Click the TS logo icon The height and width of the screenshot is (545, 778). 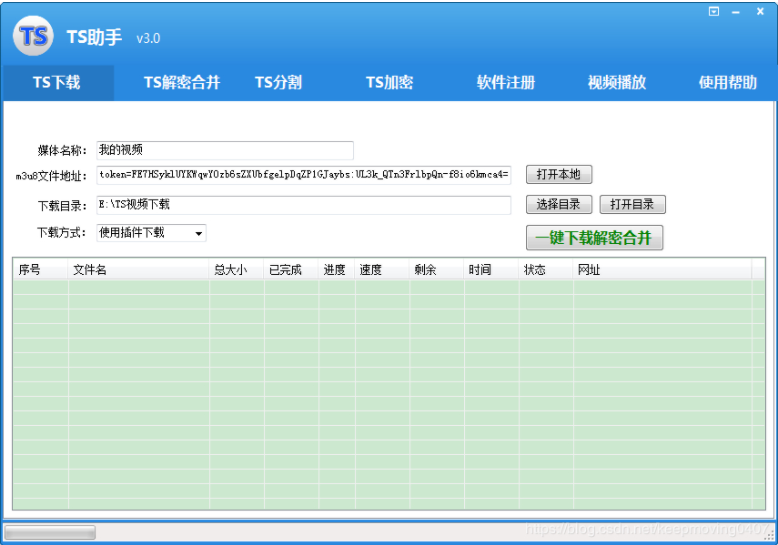point(33,37)
